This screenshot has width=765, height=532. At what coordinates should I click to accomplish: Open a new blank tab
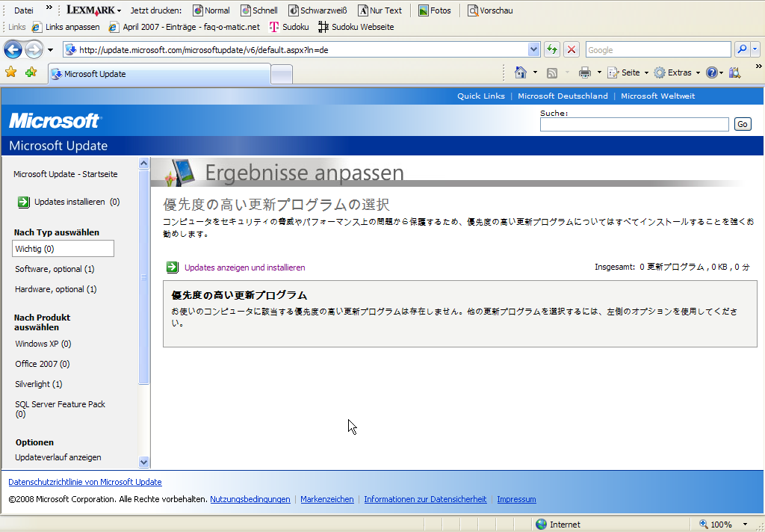(282, 74)
